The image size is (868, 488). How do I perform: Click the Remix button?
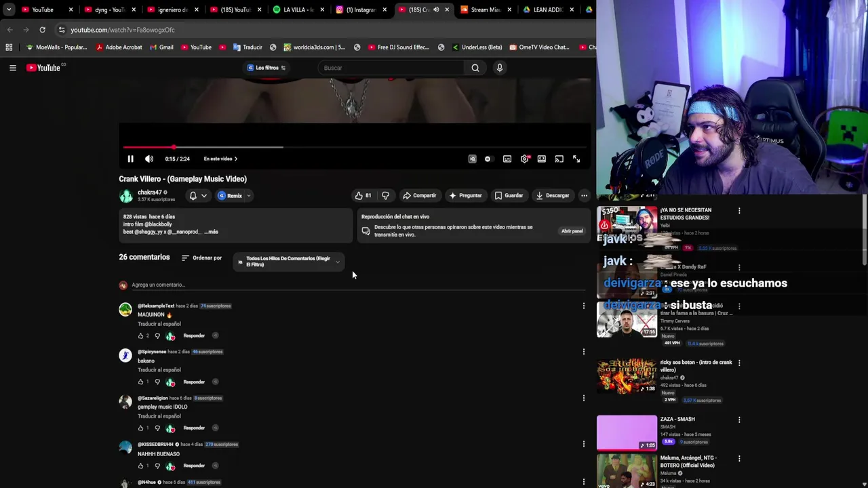[x=230, y=195]
